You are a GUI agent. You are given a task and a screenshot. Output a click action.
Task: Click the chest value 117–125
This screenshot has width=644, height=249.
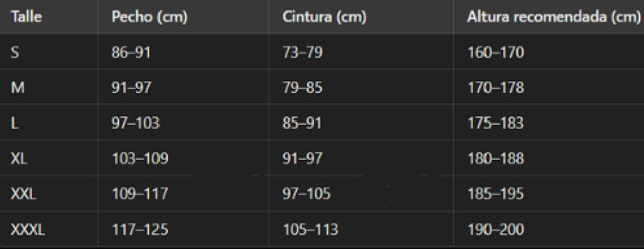click(x=140, y=229)
